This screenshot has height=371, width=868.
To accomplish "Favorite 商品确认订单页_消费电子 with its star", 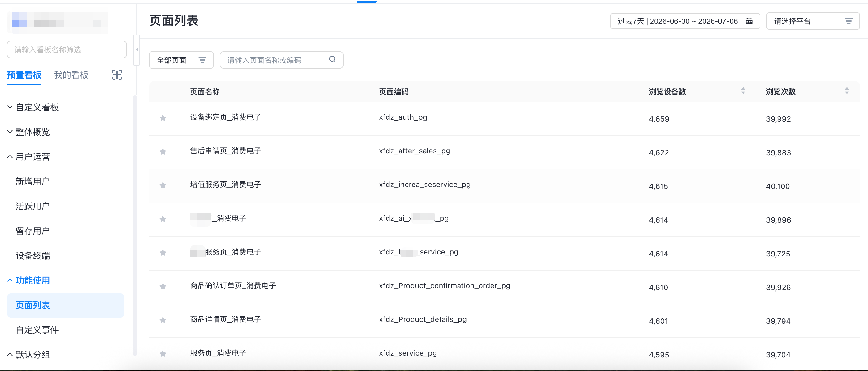I will point(163,286).
